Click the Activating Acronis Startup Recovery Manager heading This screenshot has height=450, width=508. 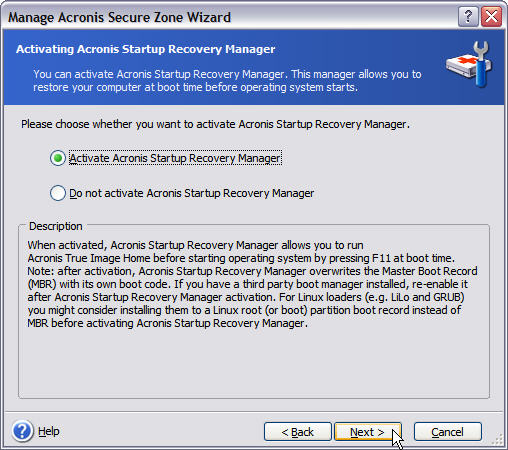[146, 49]
